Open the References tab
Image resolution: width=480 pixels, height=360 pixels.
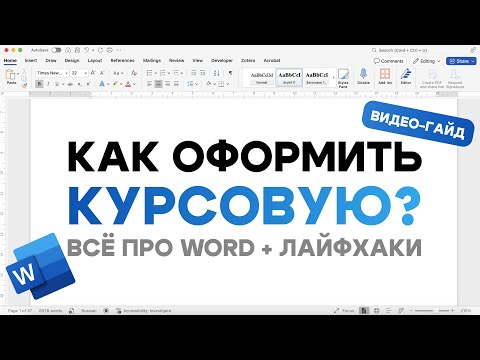[x=122, y=61]
